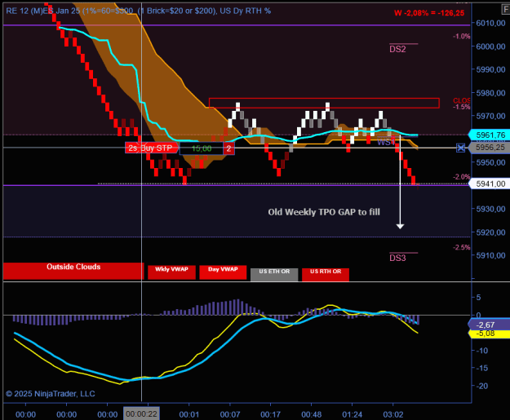This screenshot has height=420, width=510.
Task: Toggle the gray US ETH OR button
Action: pyautogui.click(x=274, y=274)
